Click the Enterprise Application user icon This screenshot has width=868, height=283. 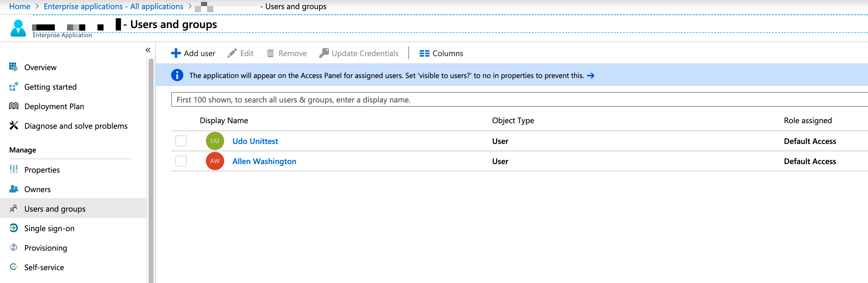coord(18,28)
